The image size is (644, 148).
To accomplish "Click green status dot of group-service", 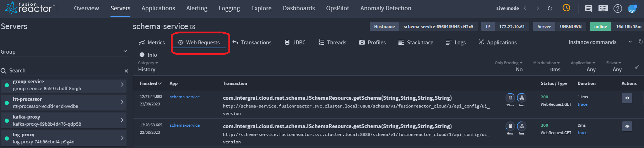I will 7,85.
